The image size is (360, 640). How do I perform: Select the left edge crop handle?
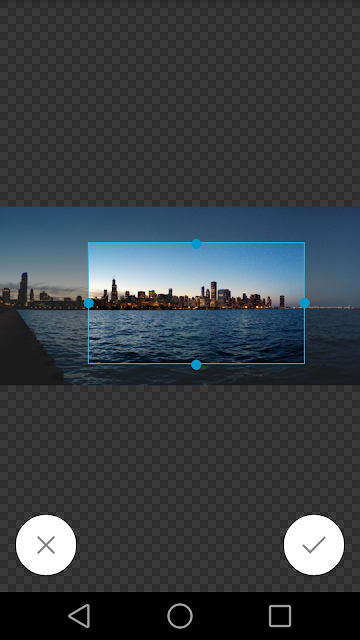click(x=89, y=303)
